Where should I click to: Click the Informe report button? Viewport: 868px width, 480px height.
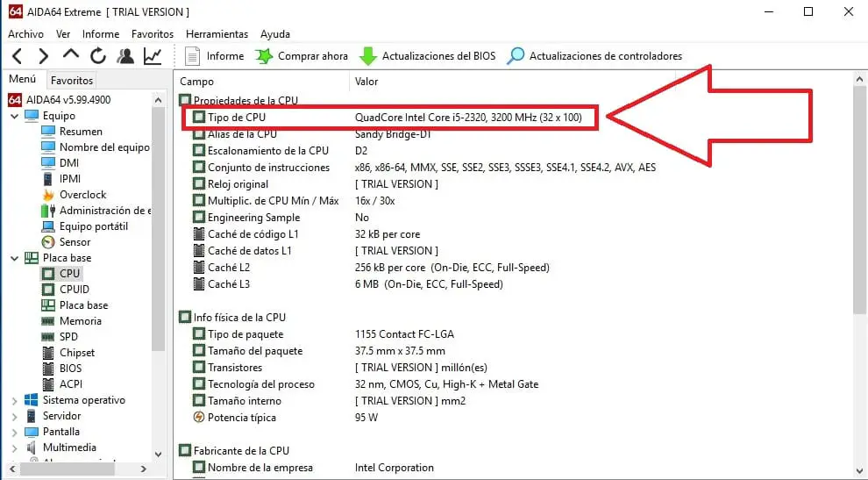[x=214, y=56]
